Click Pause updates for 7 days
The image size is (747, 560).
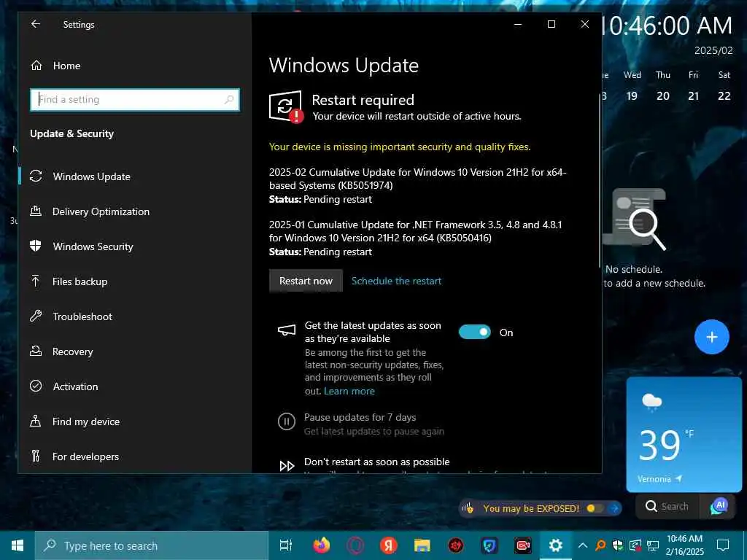(x=360, y=417)
